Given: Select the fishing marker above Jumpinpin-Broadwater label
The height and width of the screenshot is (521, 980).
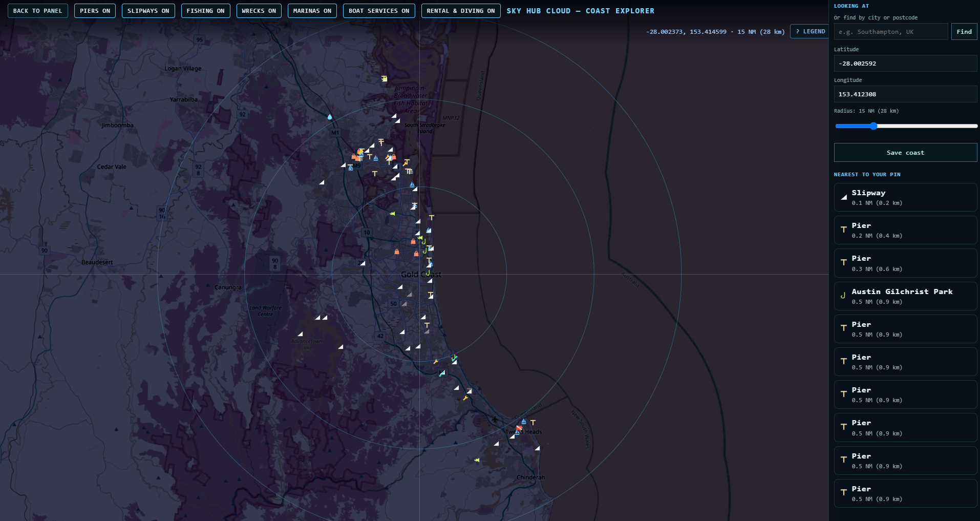Looking at the screenshot, I should pos(384,79).
